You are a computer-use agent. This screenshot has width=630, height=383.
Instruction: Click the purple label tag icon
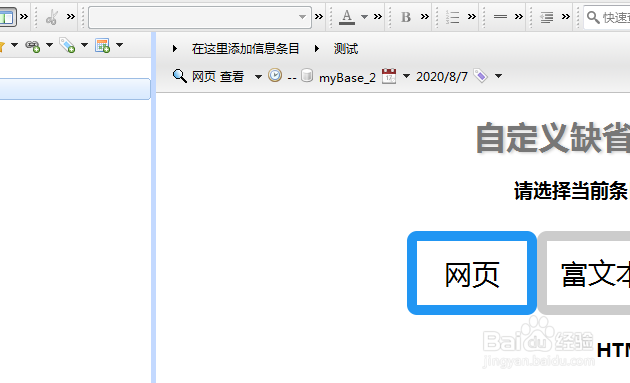(481, 76)
